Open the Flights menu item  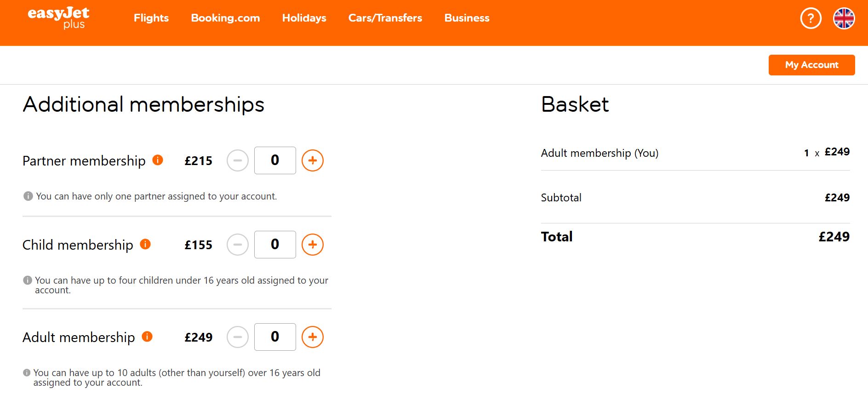151,18
